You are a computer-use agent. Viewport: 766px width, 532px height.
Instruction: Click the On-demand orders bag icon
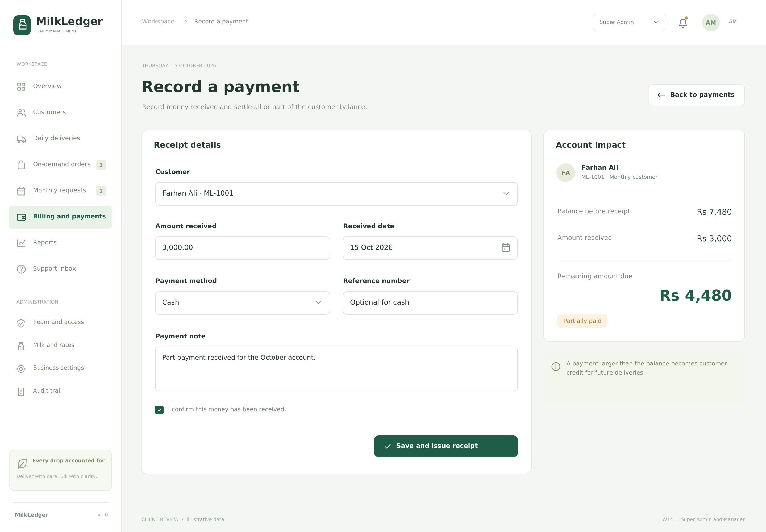click(21, 165)
